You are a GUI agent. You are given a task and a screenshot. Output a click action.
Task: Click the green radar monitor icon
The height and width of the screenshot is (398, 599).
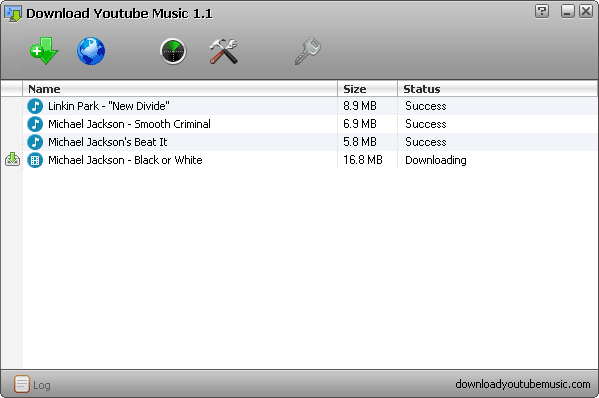tap(173, 51)
